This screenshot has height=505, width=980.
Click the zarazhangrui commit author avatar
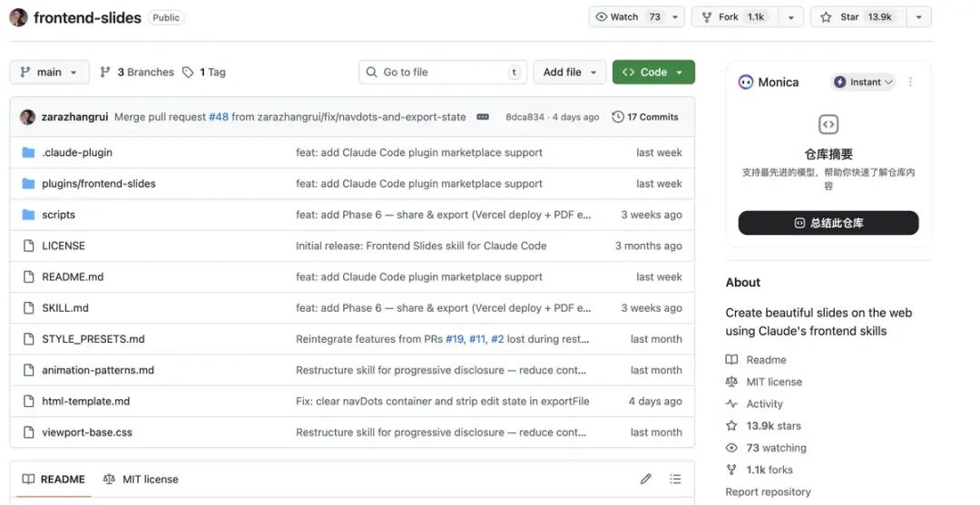pos(27,117)
